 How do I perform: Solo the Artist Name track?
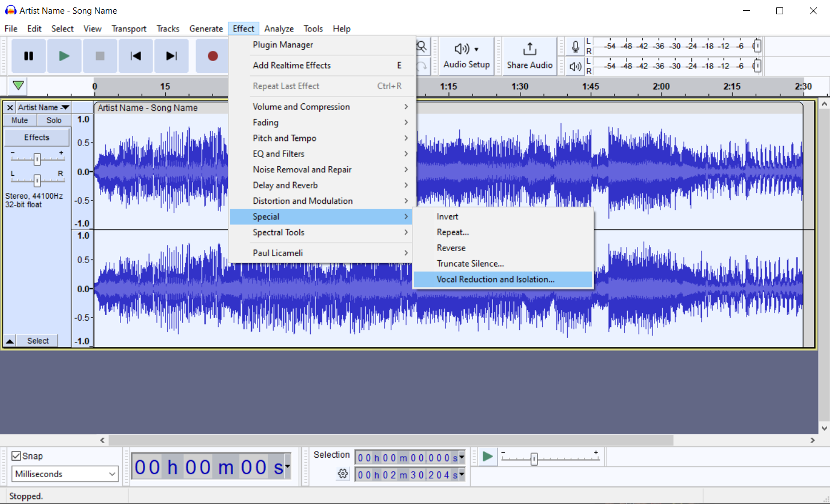tap(54, 120)
